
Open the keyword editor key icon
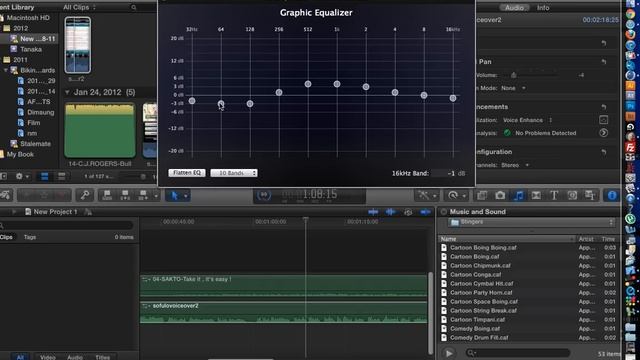85,196
